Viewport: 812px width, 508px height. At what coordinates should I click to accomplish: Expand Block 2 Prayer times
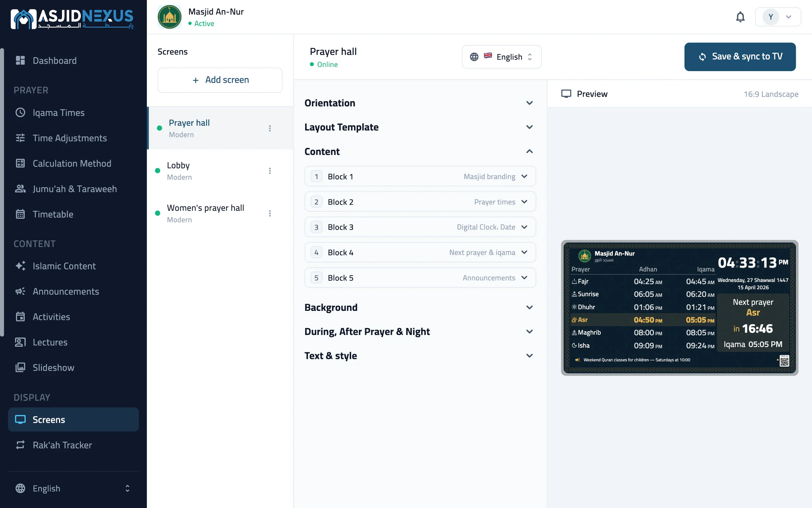(x=420, y=202)
